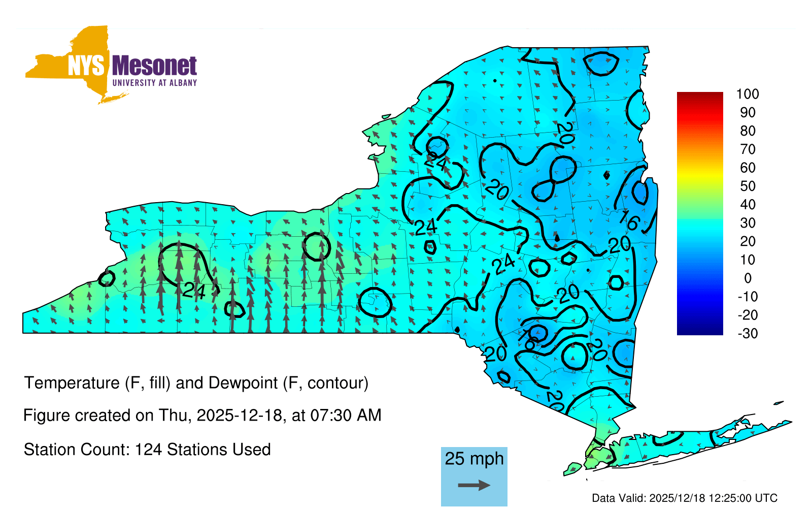
Task: Click the figure-eight shaped contour in the Adirondacks
Action: [x=554, y=178]
